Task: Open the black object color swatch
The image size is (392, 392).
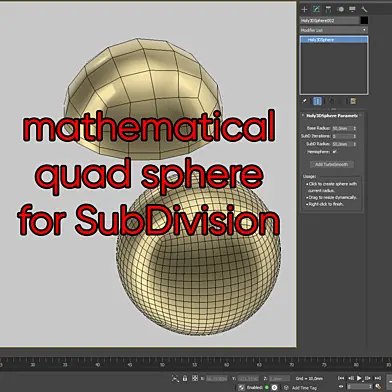Action: coord(364,20)
